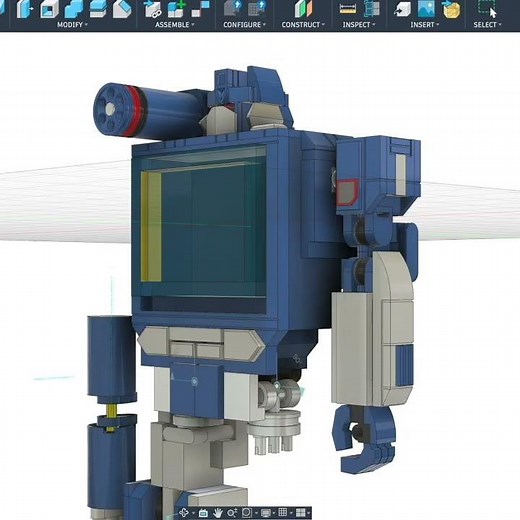
Task: Click the chain-link component icon in Assemble
Action: pos(153,9)
